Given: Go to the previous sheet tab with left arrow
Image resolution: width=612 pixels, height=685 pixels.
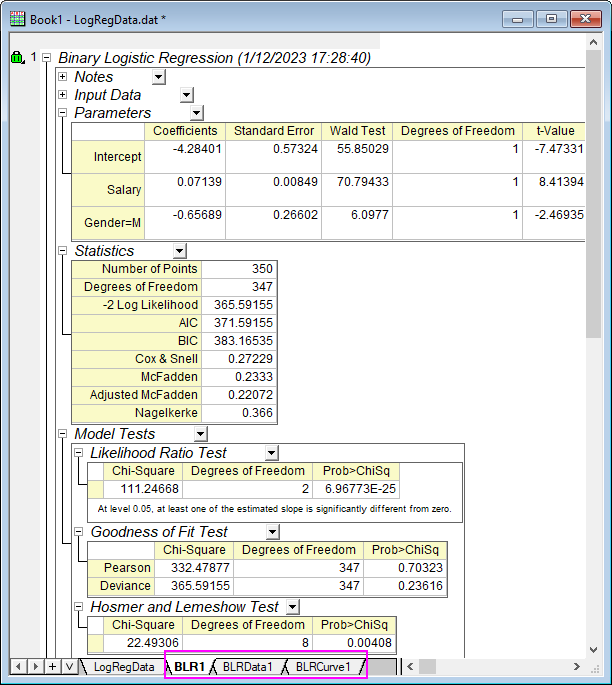Looking at the screenshot, I should [x=18, y=667].
